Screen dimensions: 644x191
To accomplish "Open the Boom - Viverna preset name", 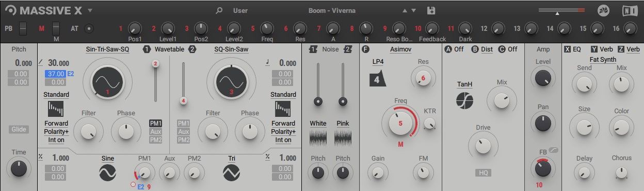I will (x=332, y=10).
